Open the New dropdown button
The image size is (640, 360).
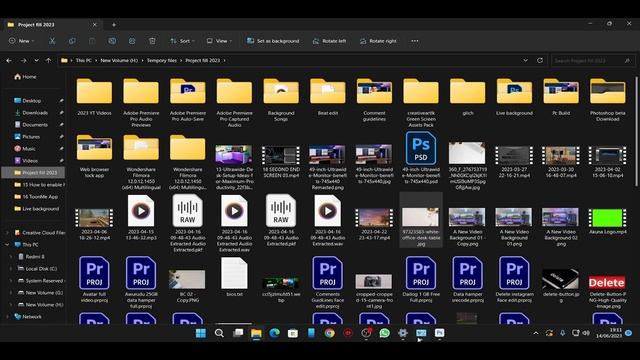pos(22,41)
